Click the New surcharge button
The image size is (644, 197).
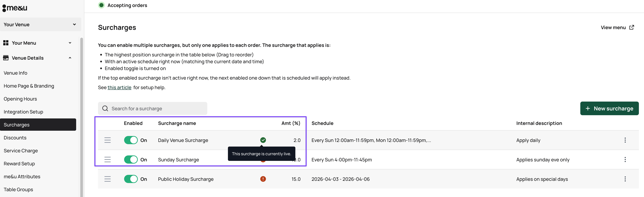pos(609,108)
